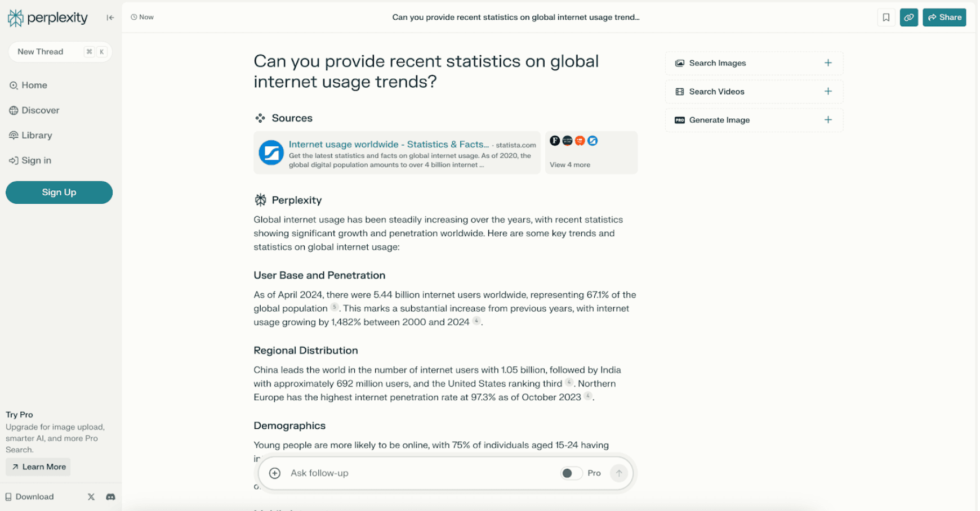Click Download link in sidebar footer
The image size is (980, 511).
click(x=30, y=497)
